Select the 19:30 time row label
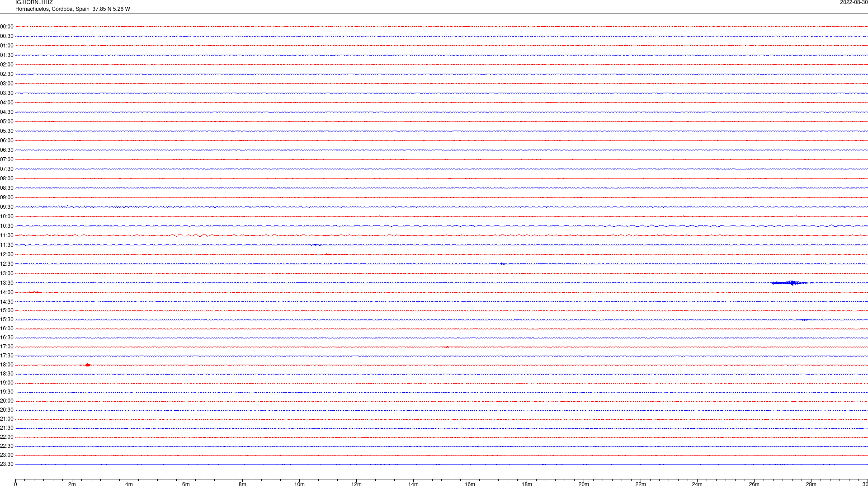 tap(7, 392)
